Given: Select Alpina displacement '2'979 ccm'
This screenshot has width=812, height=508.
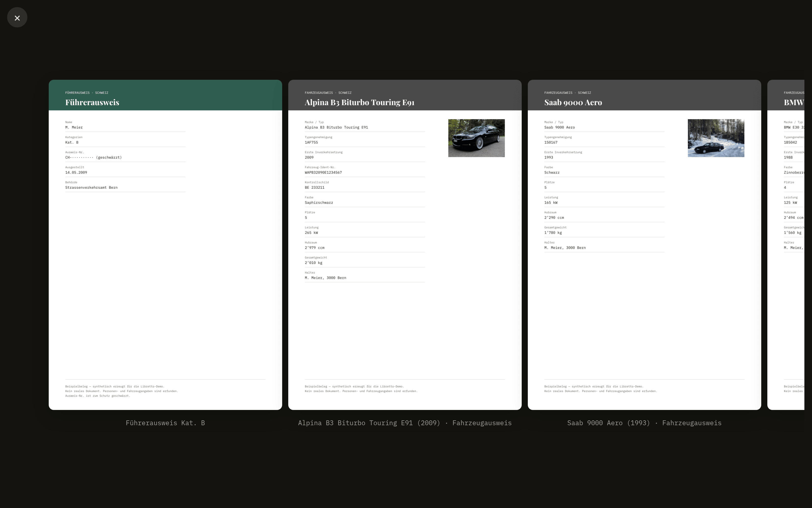Looking at the screenshot, I should 314,248.
